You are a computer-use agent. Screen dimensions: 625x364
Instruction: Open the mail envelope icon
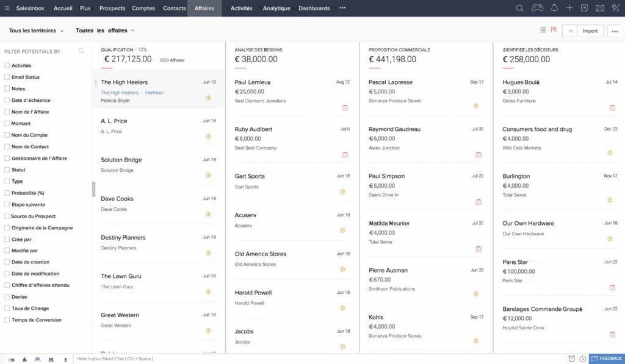(600, 8)
